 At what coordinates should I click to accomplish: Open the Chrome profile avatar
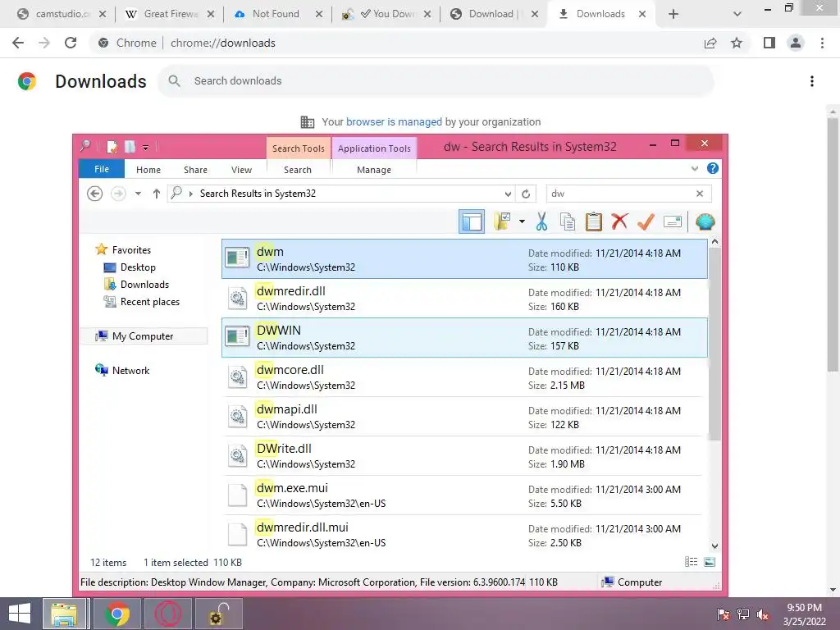796,43
